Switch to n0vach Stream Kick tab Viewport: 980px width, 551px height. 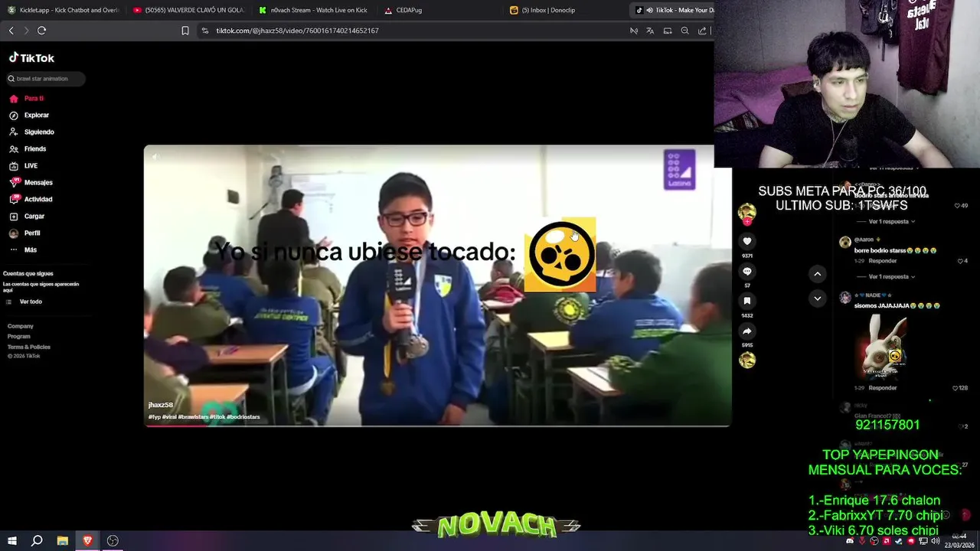(x=314, y=10)
